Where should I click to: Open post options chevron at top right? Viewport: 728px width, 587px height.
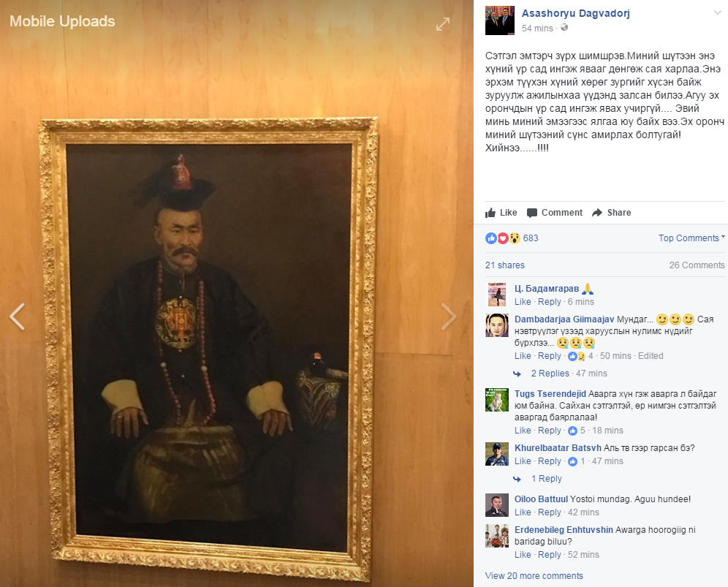coord(718,13)
